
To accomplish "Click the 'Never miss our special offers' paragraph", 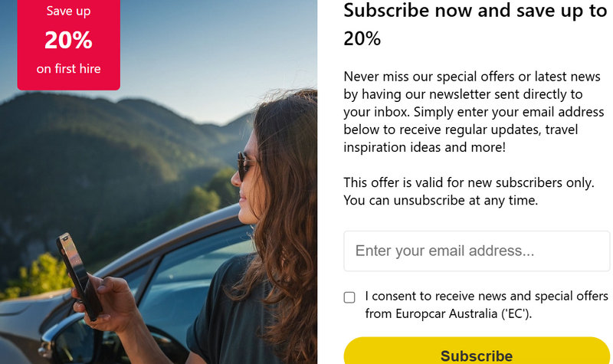I will point(474,112).
